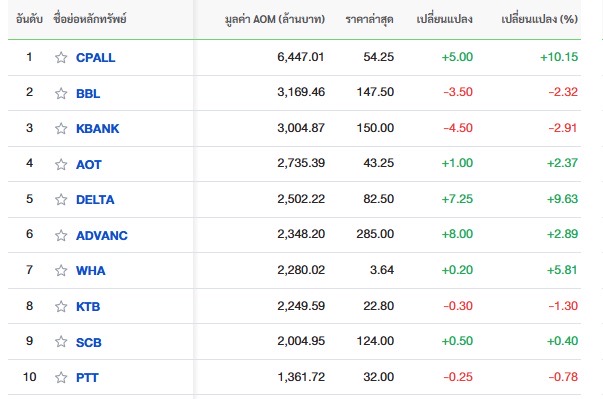Screen dimensions: 603x399
Task: Favorite ADVANC using its star icon
Action: tap(61, 235)
